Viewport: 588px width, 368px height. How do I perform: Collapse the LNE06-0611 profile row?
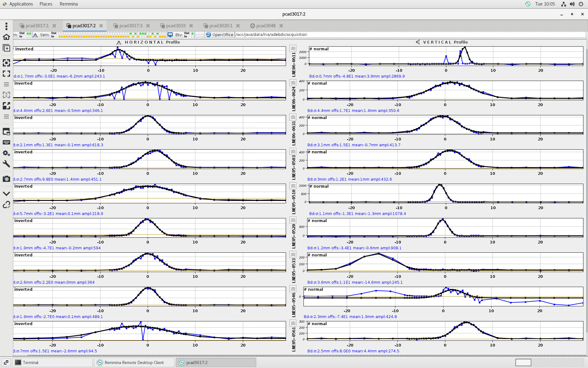point(293,48)
